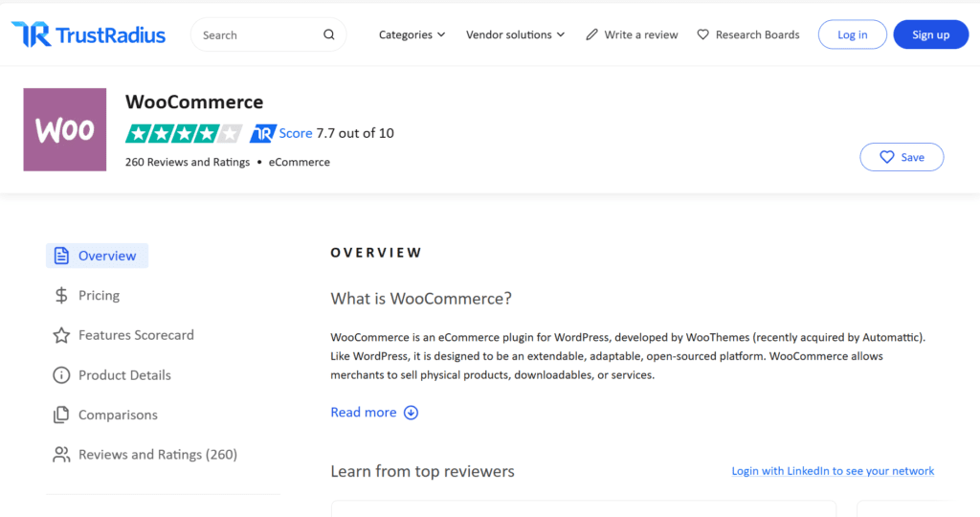Image resolution: width=980 pixels, height=517 pixels.
Task: Click the star icon for Features Scorecard
Action: 61,335
